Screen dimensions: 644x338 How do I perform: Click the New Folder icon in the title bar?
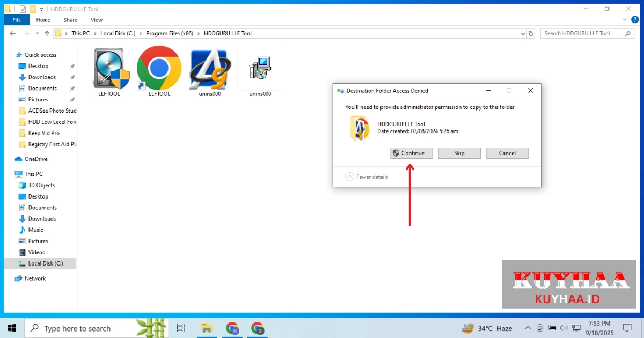(33, 9)
